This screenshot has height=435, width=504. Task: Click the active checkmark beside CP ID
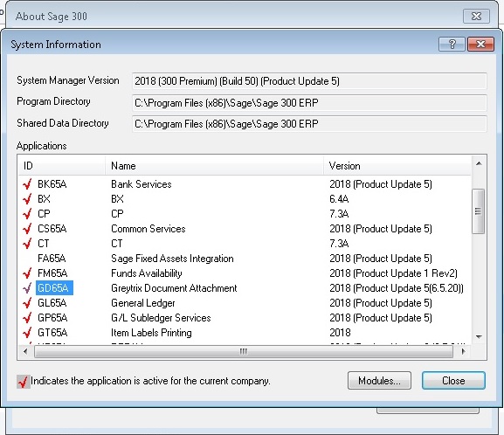[x=27, y=214]
